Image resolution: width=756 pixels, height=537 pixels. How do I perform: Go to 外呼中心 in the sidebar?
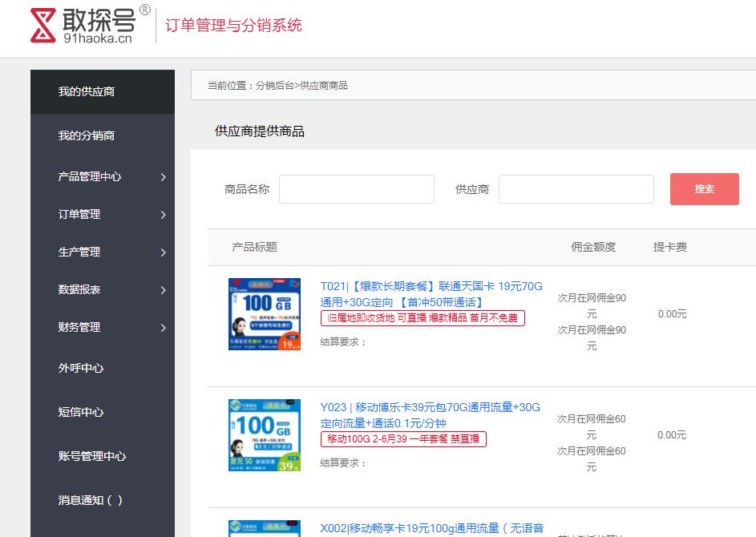coord(81,368)
